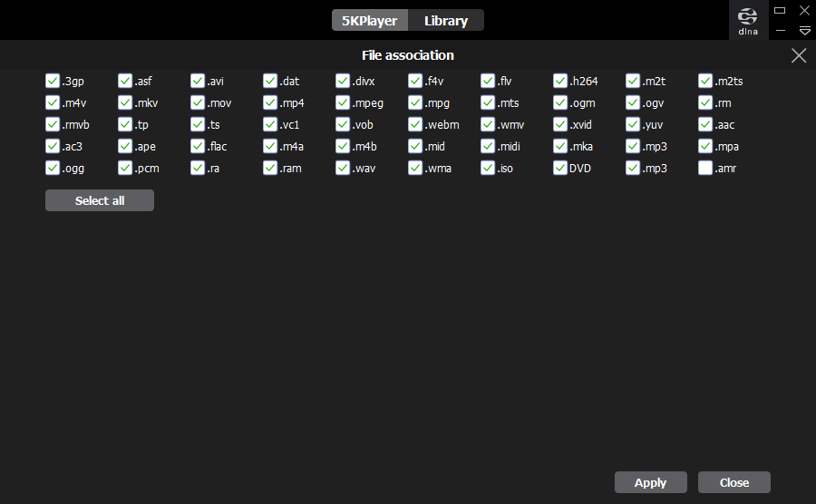Uncheck the .flv checkbox
The height and width of the screenshot is (504, 816).
(488, 81)
